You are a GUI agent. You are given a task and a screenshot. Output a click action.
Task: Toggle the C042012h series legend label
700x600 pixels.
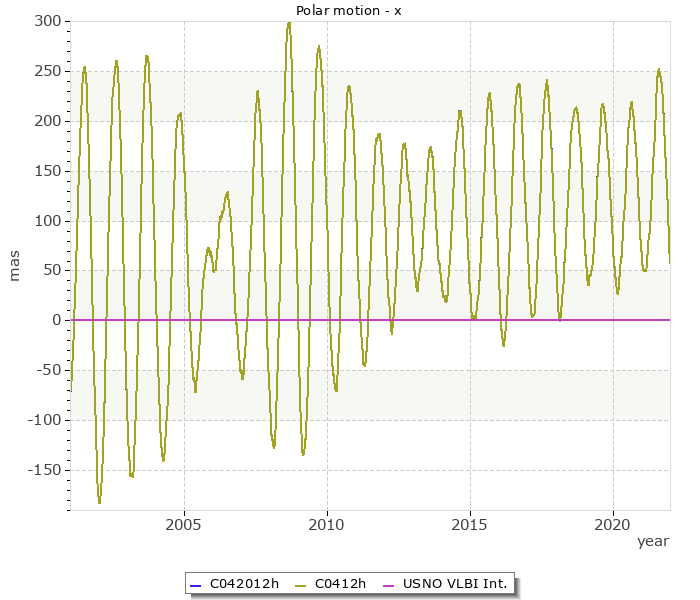click(x=243, y=584)
